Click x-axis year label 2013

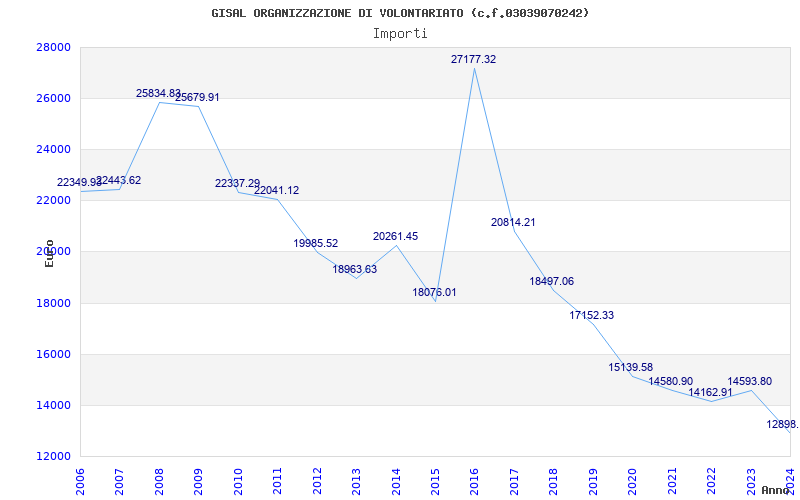356,482
